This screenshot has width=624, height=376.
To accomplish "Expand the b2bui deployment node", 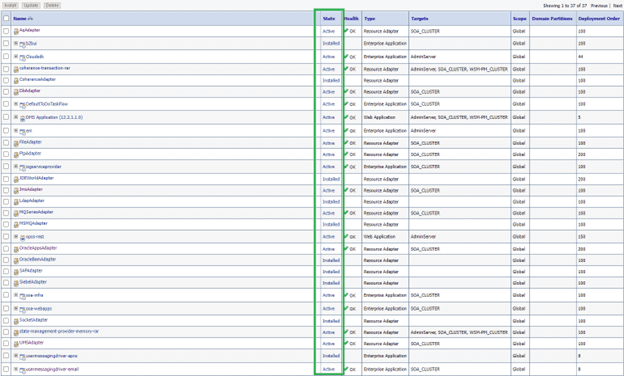I will point(16,43).
